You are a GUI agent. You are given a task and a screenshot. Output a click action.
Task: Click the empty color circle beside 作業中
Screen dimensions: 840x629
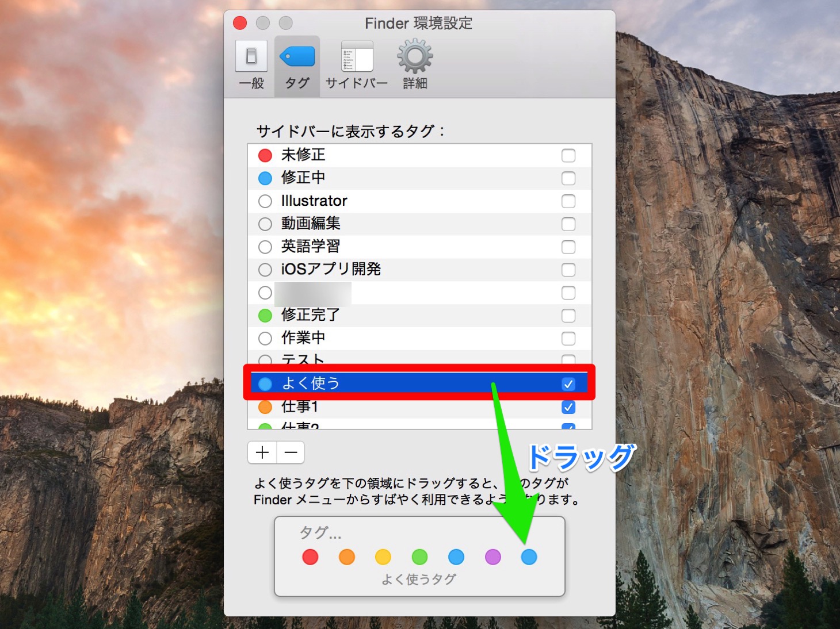265,339
